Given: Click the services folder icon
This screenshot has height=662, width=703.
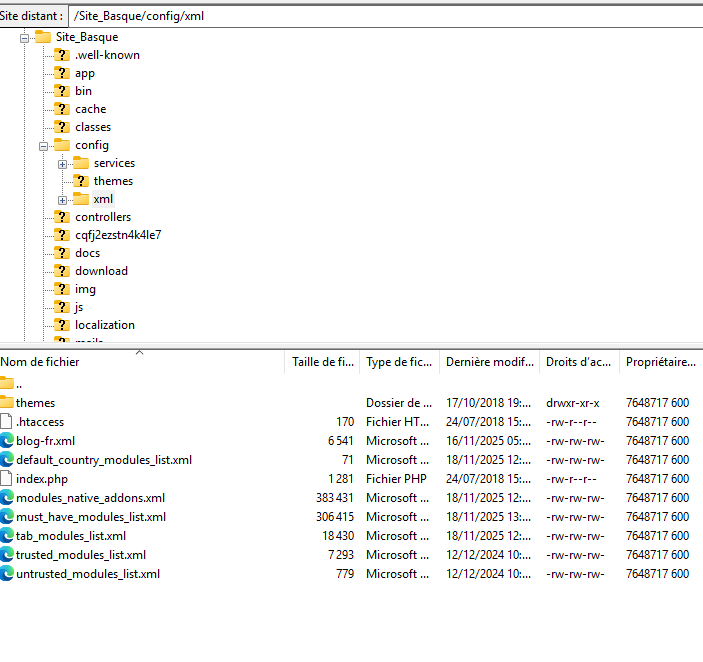Looking at the screenshot, I should (x=81, y=163).
